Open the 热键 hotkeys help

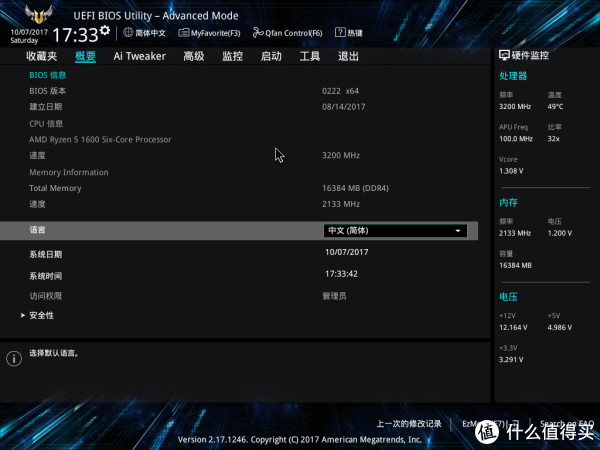[x=349, y=33]
